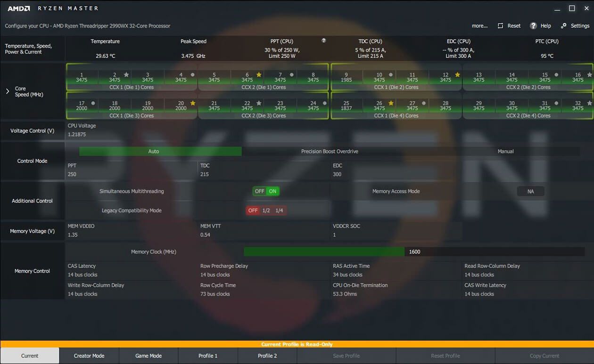Click the gray star on core 16
This screenshot has width=594, height=364.
[x=590, y=74]
